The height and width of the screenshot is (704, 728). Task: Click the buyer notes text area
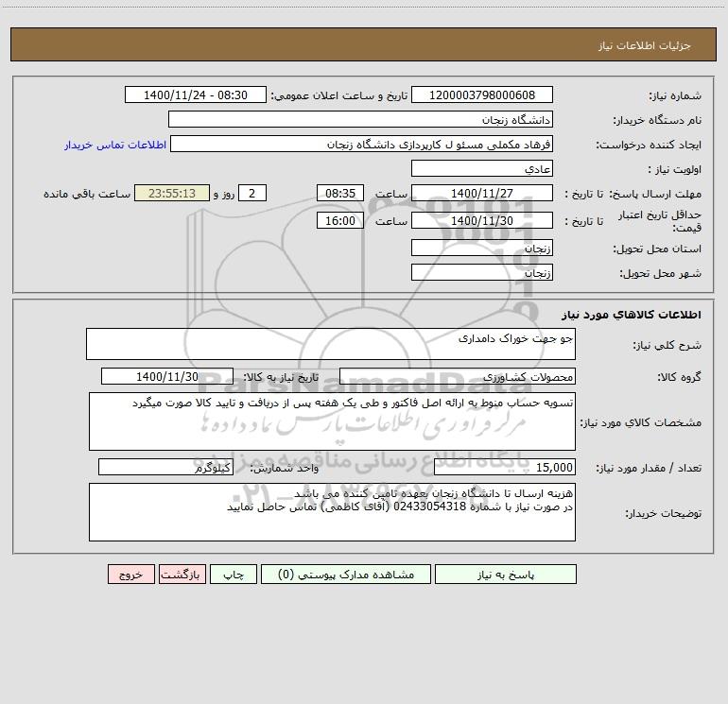pyautogui.click(x=332, y=512)
